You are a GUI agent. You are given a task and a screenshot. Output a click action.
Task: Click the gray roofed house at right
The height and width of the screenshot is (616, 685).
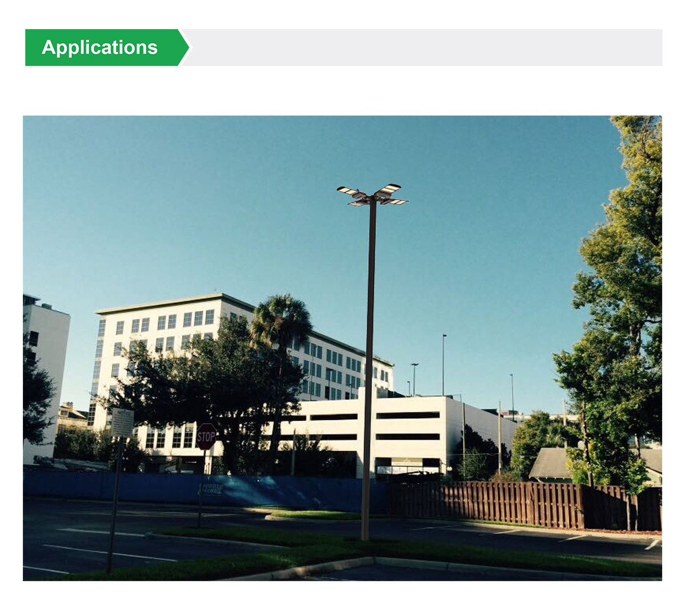point(594,463)
